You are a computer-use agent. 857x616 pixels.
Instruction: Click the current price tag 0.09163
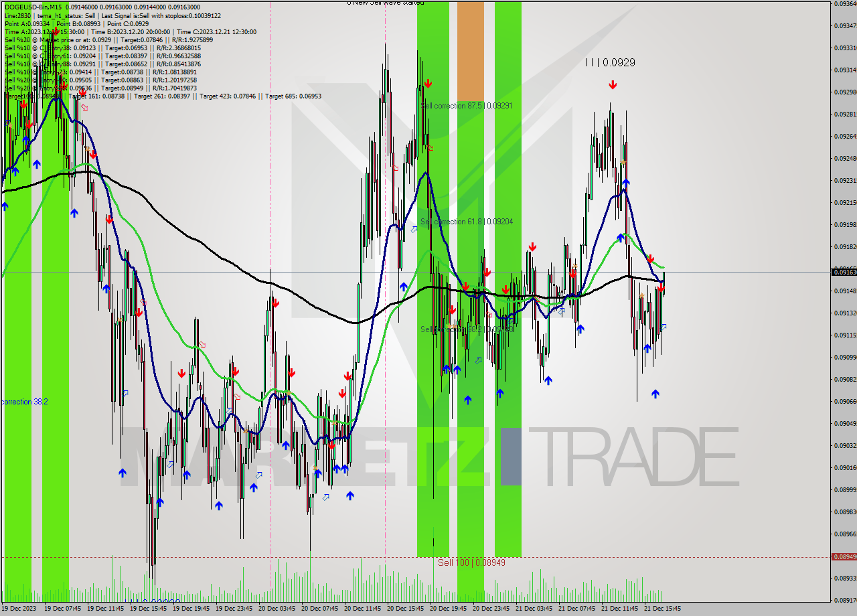pyautogui.click(x=844, y=272)
